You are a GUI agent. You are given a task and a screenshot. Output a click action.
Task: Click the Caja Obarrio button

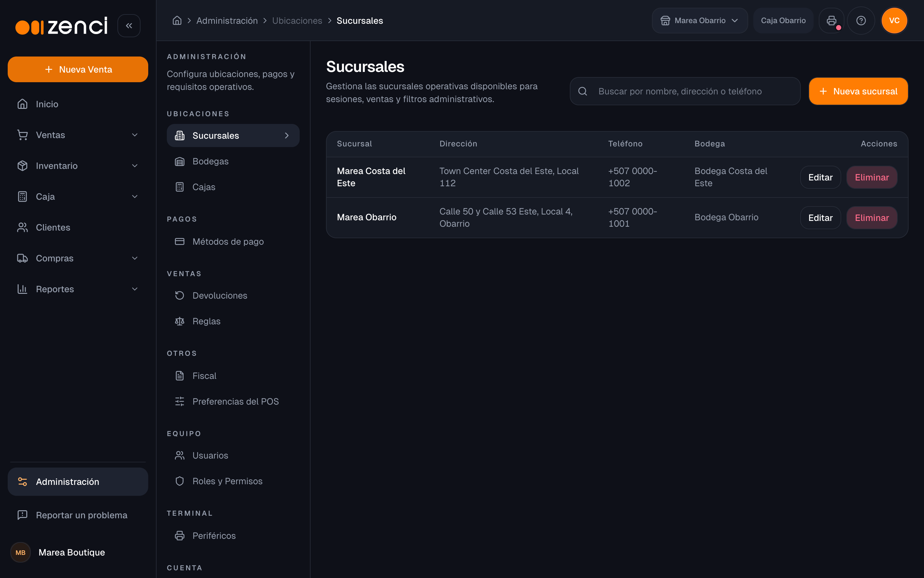click(783, 21)
